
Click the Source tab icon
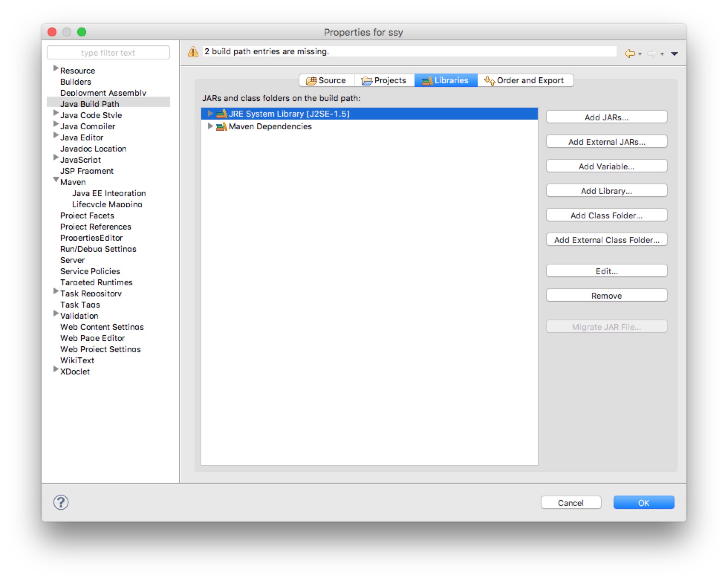point(312,79)
